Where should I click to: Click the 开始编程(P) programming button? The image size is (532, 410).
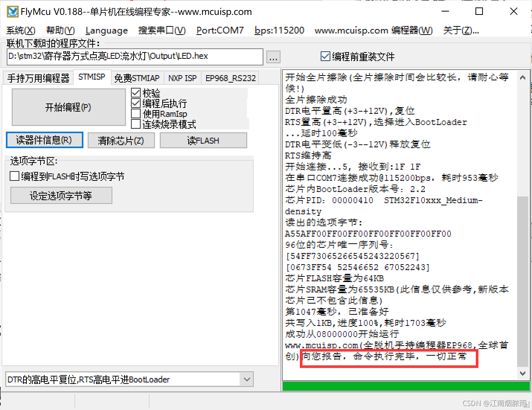click(x=68, y=107)
